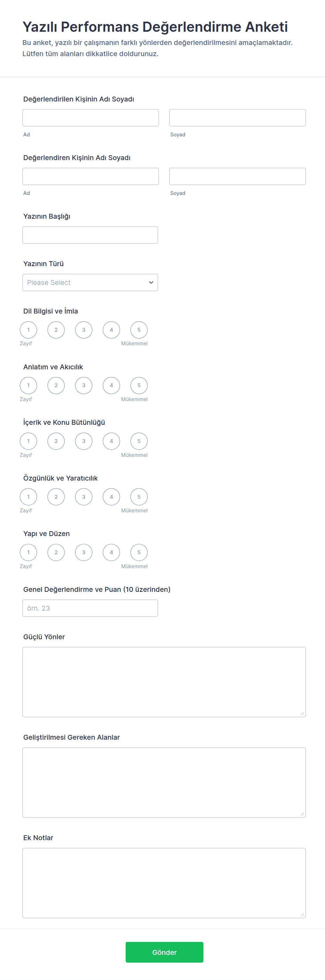Select rating 1 for Dil Bilgisi ve İmla
Screen dimensions: 325x980
28,330
